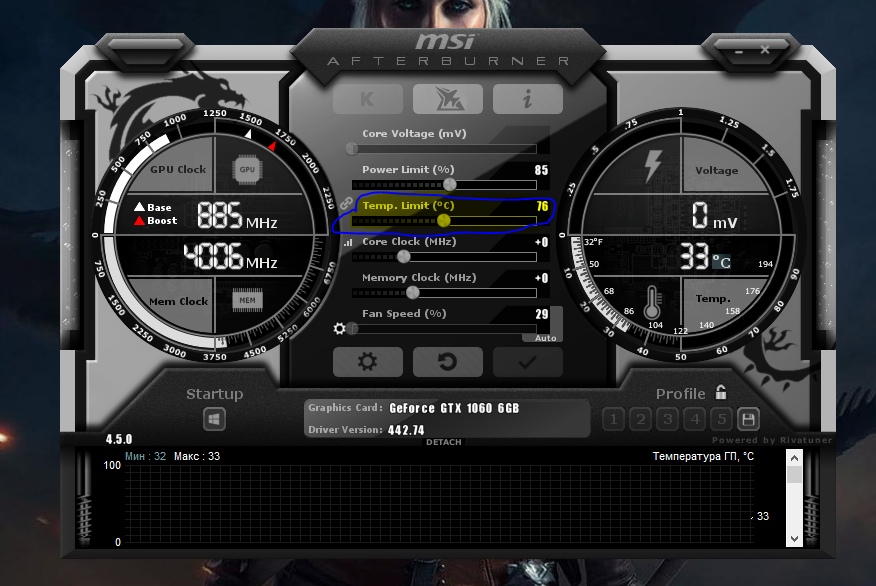Click the DETACH button
The width and height of the screenshot is (876, 586).
pyautogui.click(x=444, y=442)
